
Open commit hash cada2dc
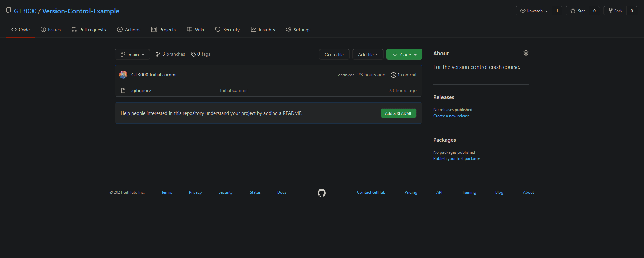pos(346,75)
